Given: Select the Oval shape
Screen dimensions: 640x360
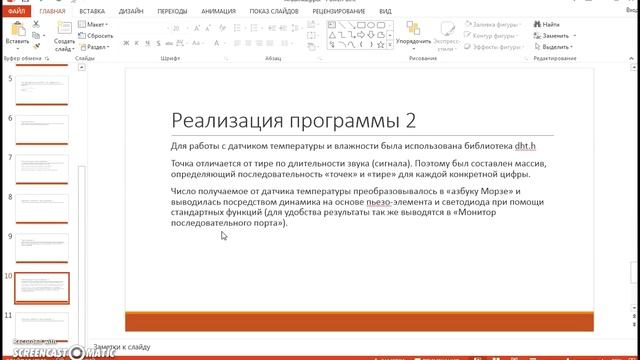Looking at the screenshot, I should point(371,25).
